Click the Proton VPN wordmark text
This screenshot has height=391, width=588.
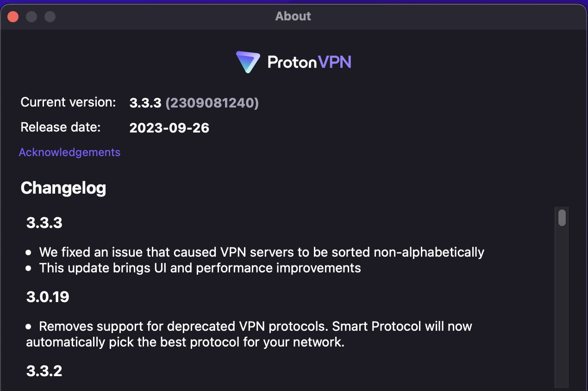(309, 62)
